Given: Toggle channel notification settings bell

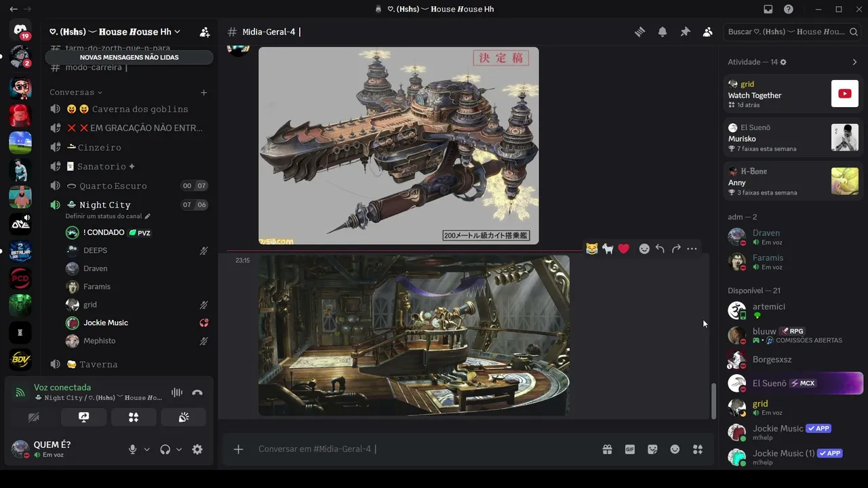Looking at the screenshot, I should point(663,32).
